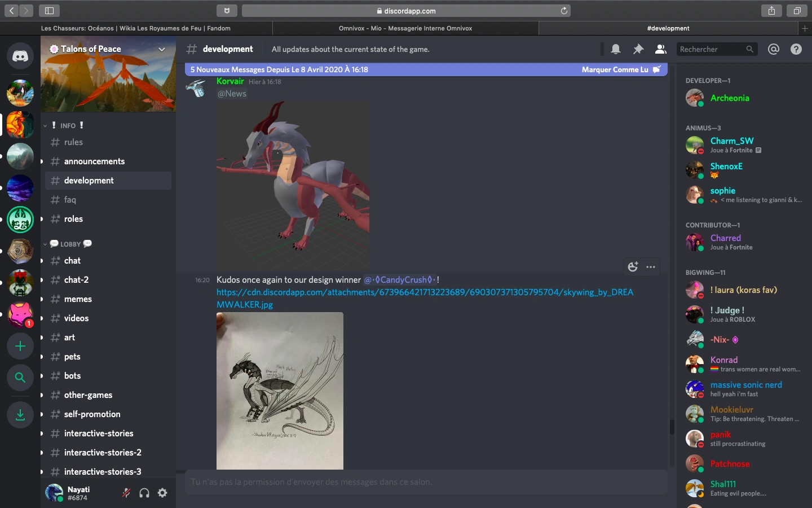Open help with question mark icon

click(796, 50)
